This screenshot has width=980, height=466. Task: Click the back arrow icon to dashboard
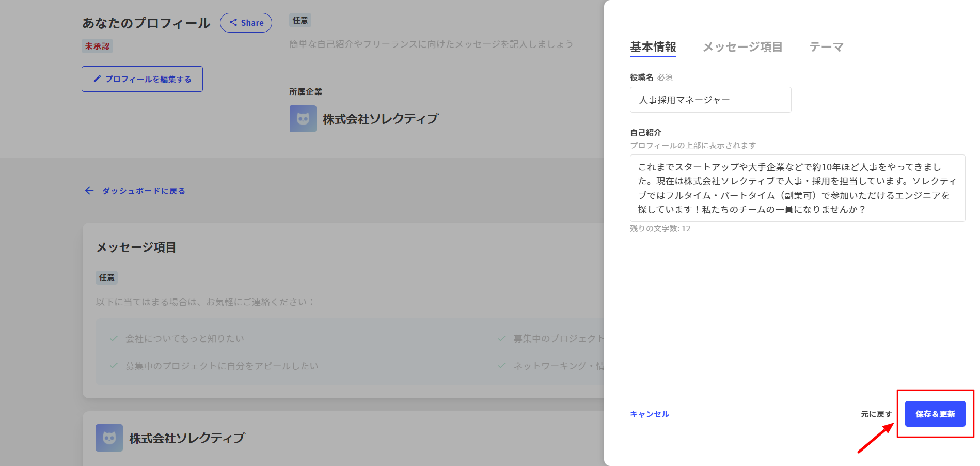(x=89, y=191)
